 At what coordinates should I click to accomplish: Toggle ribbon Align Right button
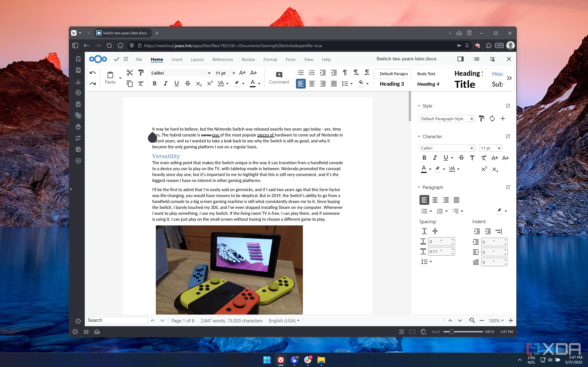(x=323, y=84)
